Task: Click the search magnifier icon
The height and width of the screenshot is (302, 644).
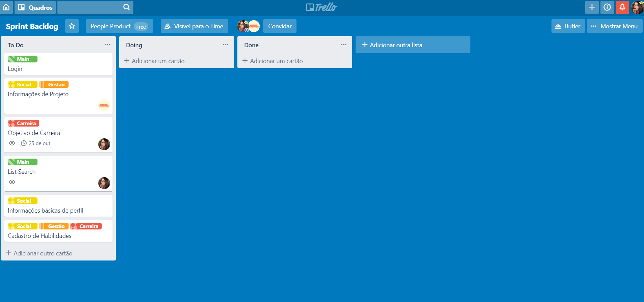Action: tap(126, 7)
